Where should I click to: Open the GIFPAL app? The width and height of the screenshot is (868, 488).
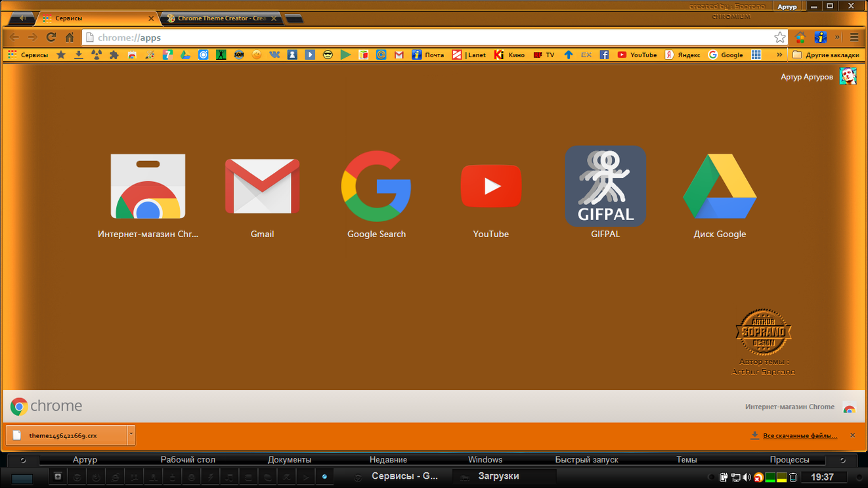point(605,187)
